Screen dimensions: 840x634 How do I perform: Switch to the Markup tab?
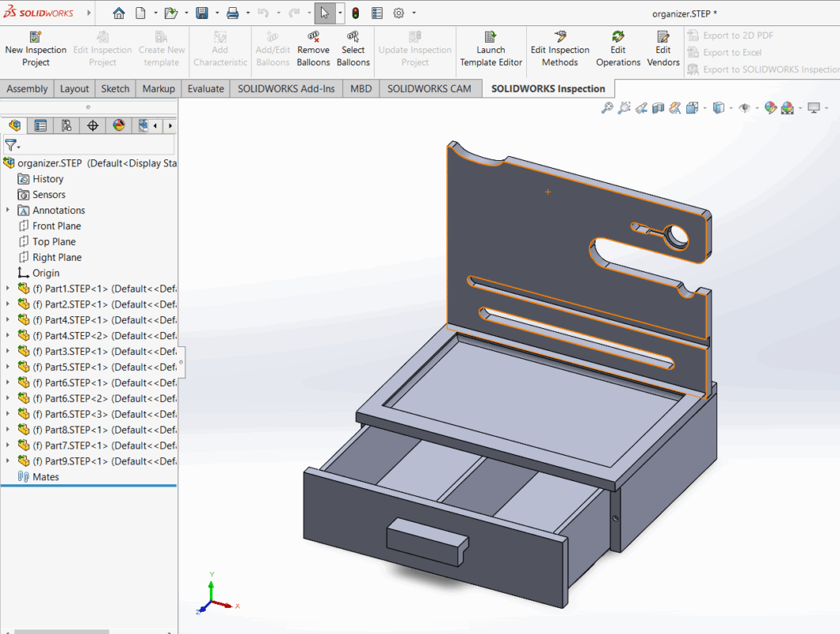pos(158,89)
